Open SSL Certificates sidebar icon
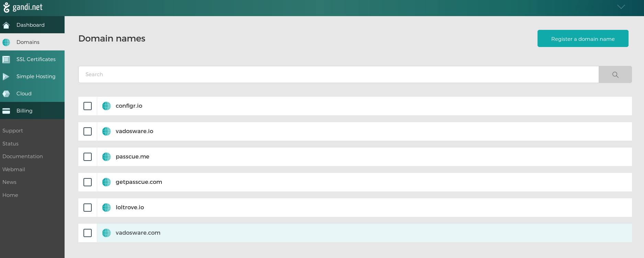The height and width of the screenshot is (258, 644). point(6,59)
